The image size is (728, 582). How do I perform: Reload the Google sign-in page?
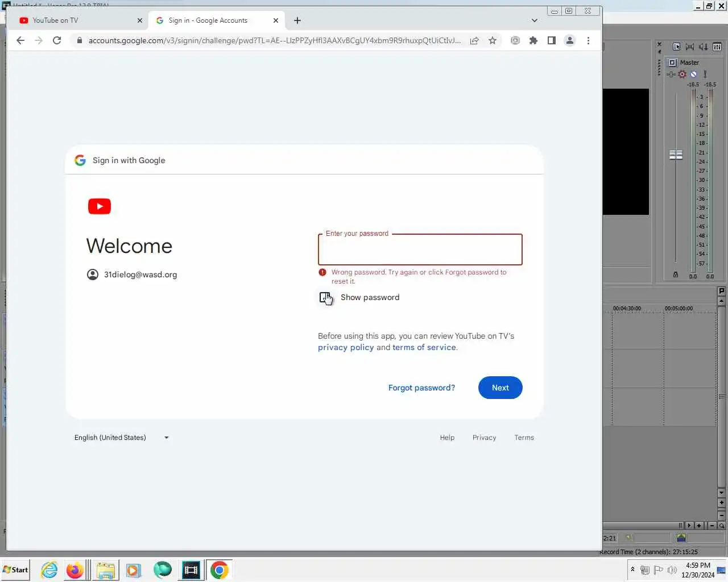57,40
